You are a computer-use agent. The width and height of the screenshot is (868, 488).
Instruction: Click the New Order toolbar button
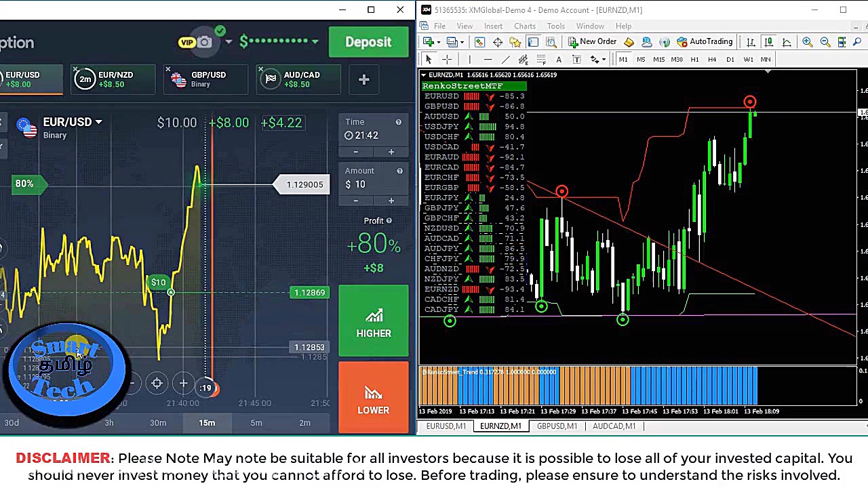(x=593, y=42)
